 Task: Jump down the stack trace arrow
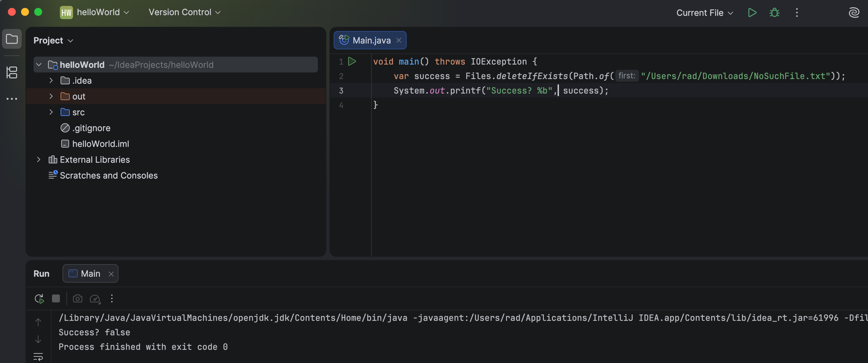(x=38, y=339)
